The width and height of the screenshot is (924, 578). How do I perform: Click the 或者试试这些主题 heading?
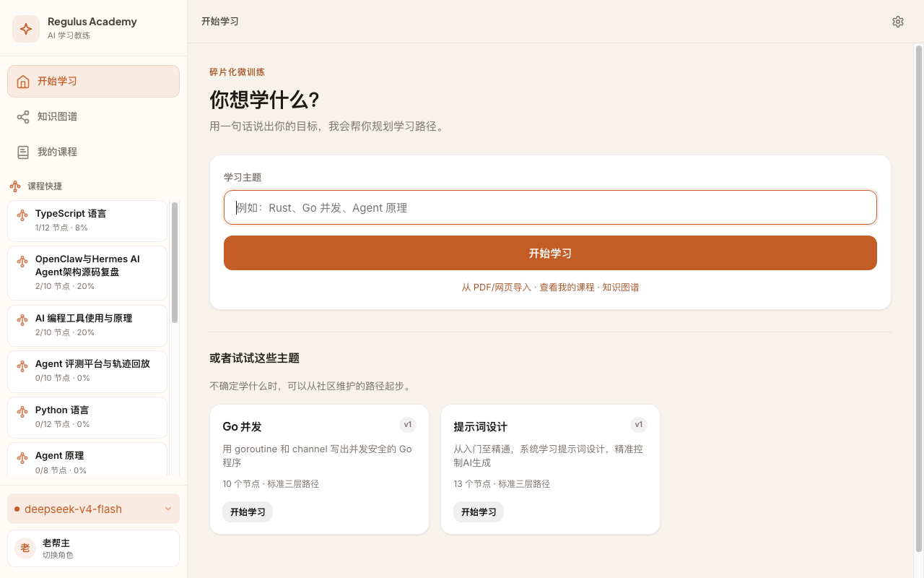click(x=254, y=358)
